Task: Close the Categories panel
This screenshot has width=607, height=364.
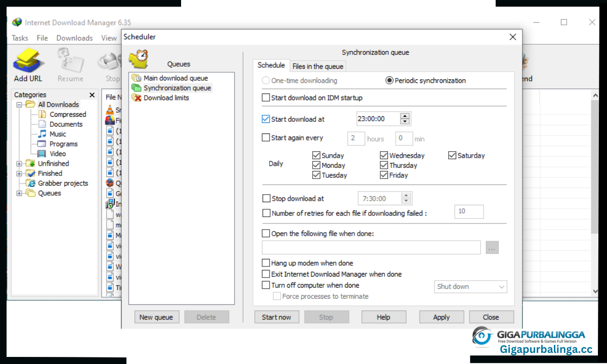Action: pos(92,95)
